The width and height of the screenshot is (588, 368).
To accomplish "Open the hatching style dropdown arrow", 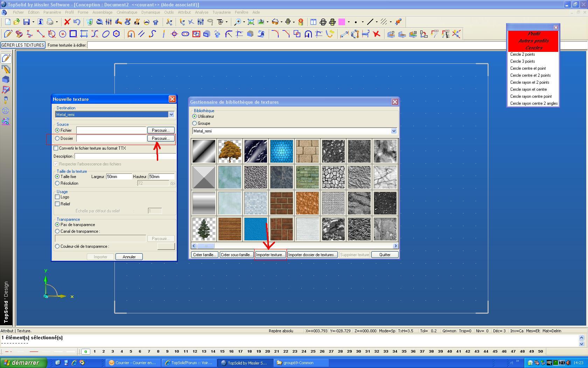I will pyautogui.click(x=391, y=22).
